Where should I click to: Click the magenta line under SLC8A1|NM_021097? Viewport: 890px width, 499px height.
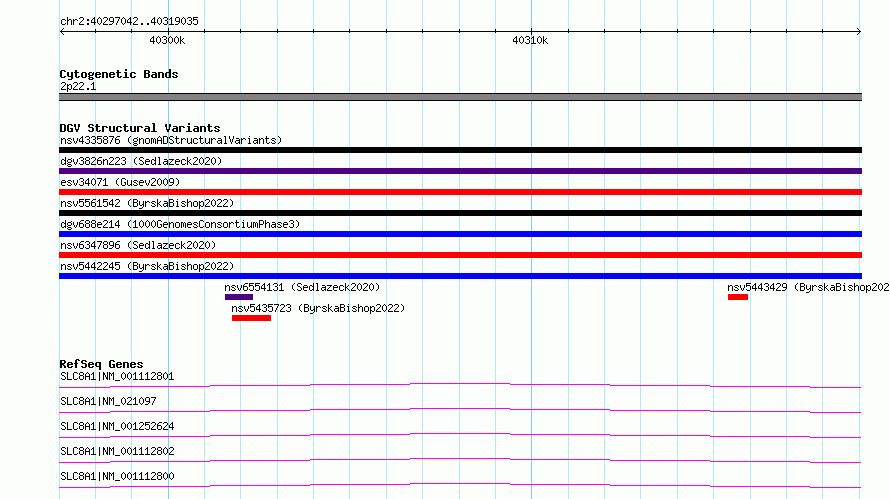pyautogui.click(x=460, y=411)
